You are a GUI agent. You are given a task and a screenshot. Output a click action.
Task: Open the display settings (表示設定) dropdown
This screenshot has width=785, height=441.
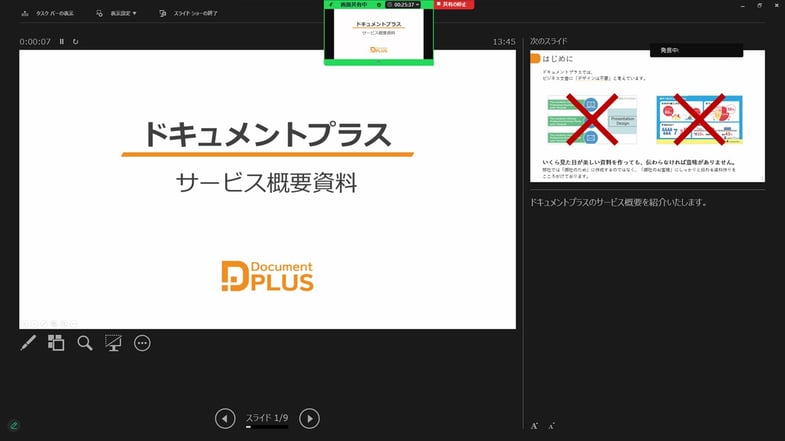point(116,14)
